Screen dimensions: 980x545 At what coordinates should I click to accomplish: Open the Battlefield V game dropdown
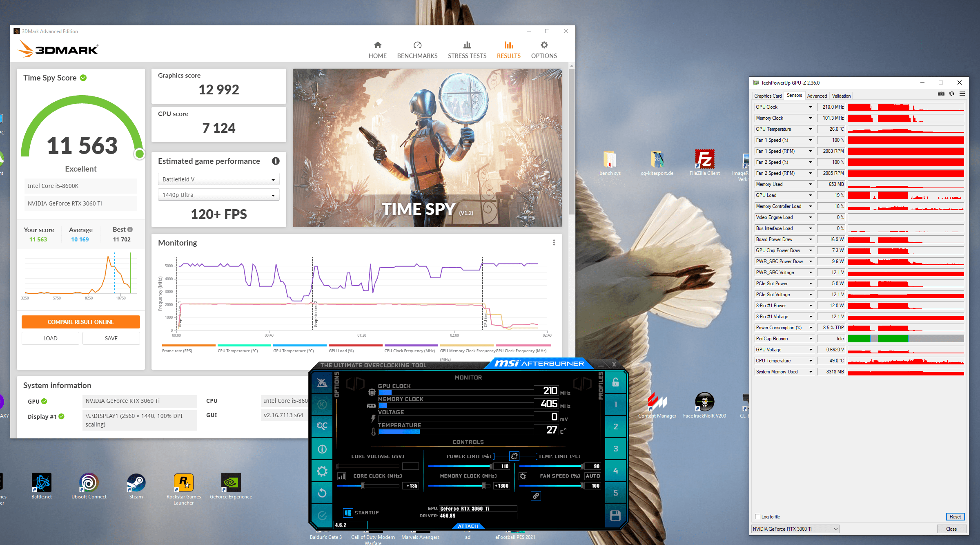coord(218,179)
